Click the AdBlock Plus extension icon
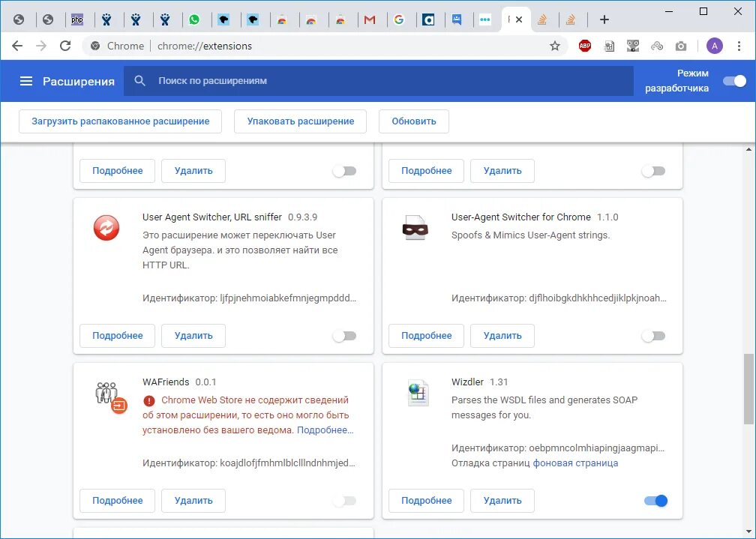The height and width of the screenshot is (539, 756). click(585, 46)
